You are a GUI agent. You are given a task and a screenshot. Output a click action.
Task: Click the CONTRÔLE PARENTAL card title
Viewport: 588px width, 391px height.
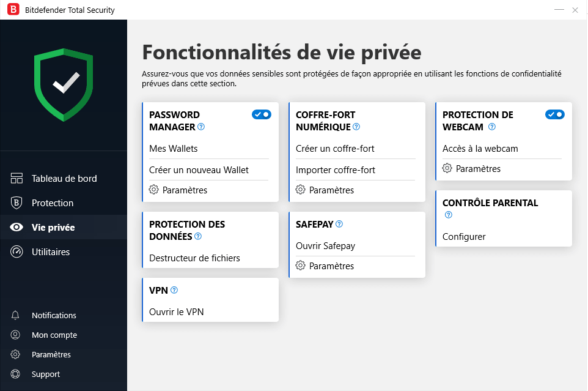490,203
